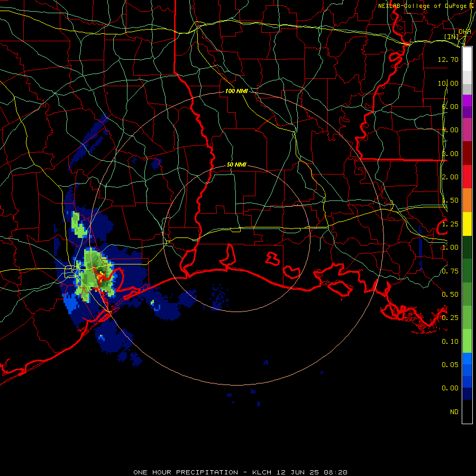Click the One Hour Precipitation KLCH caption
476x476 pixels.
[240, 472]
